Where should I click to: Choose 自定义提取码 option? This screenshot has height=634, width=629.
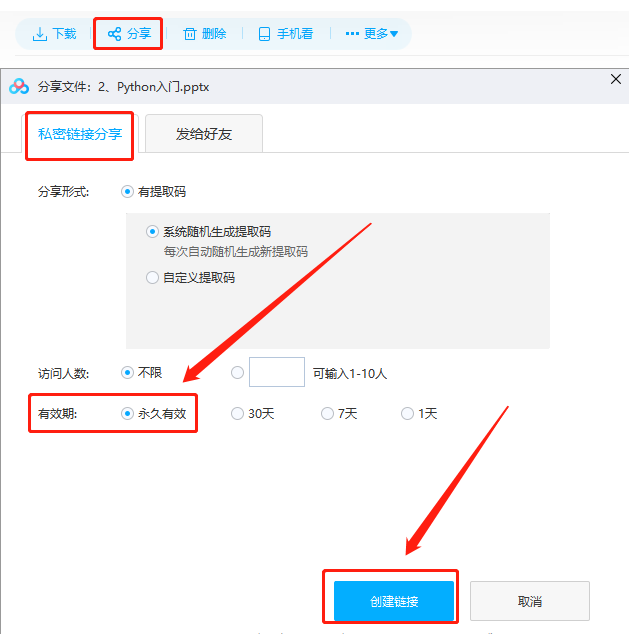(153, 277)
